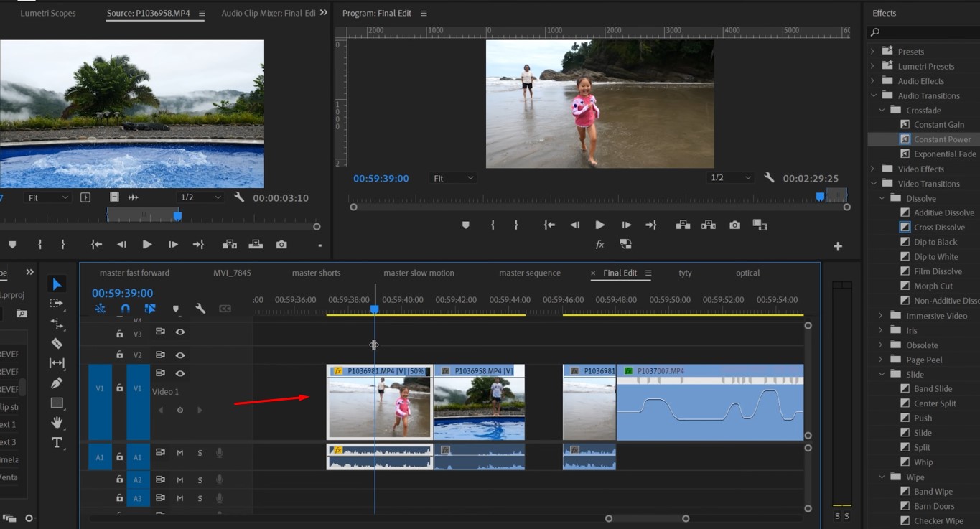Image resolution: width=980 pixels, height=529 pixels.
Task: Open the Fit zoom dropdown in Program monitor
Action: point(452,177)
